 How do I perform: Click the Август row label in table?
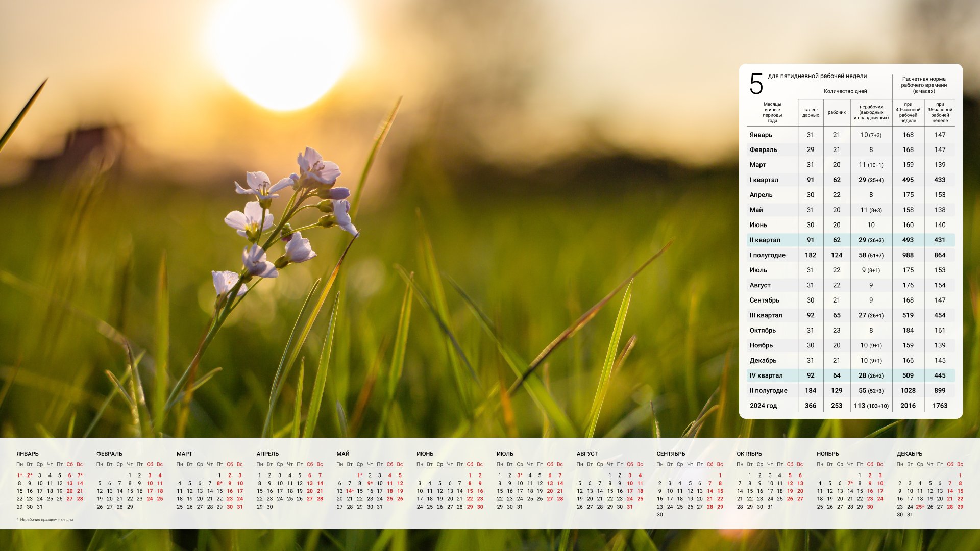[760, 285]
